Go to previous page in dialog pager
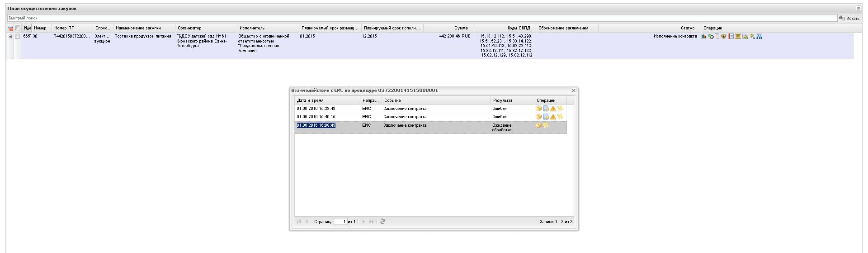868x253 pixels. pyautogui.click(x=307, y=221)
